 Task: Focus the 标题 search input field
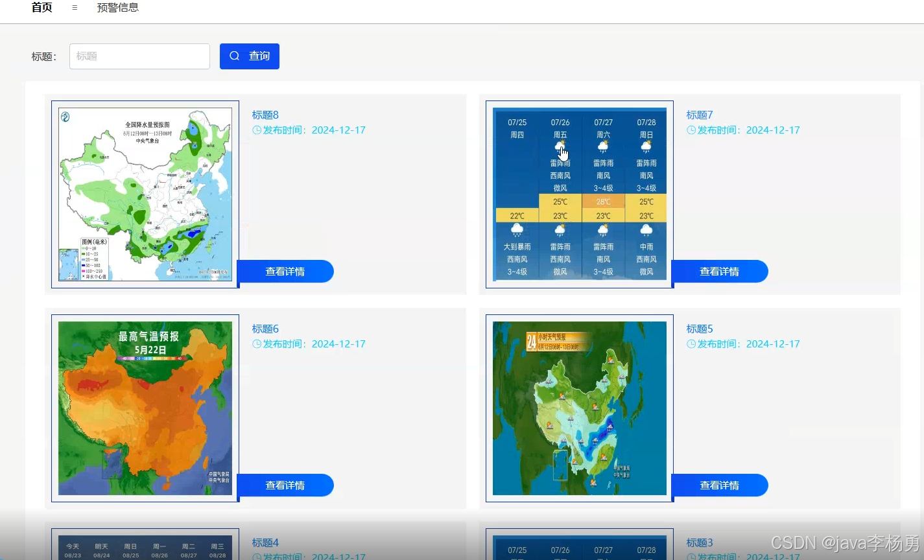click(139, 56)
